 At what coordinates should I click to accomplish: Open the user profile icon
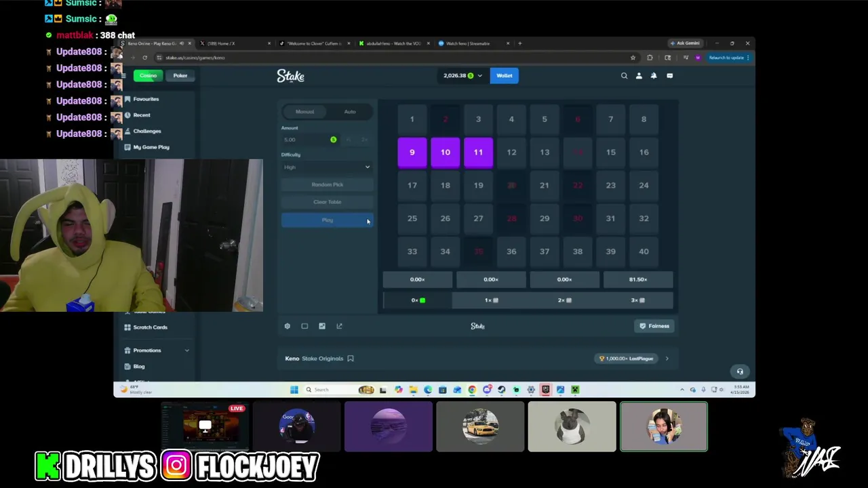click(639, 76)
